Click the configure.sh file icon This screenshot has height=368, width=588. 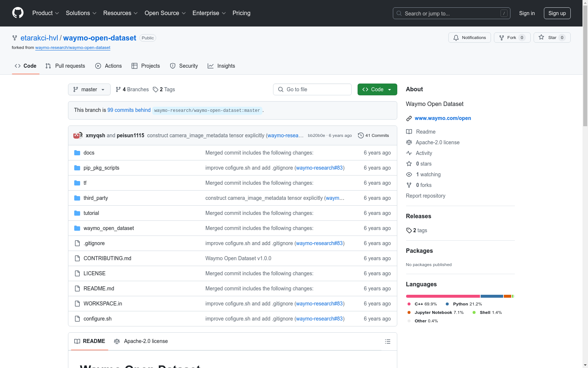coord(77,319)
